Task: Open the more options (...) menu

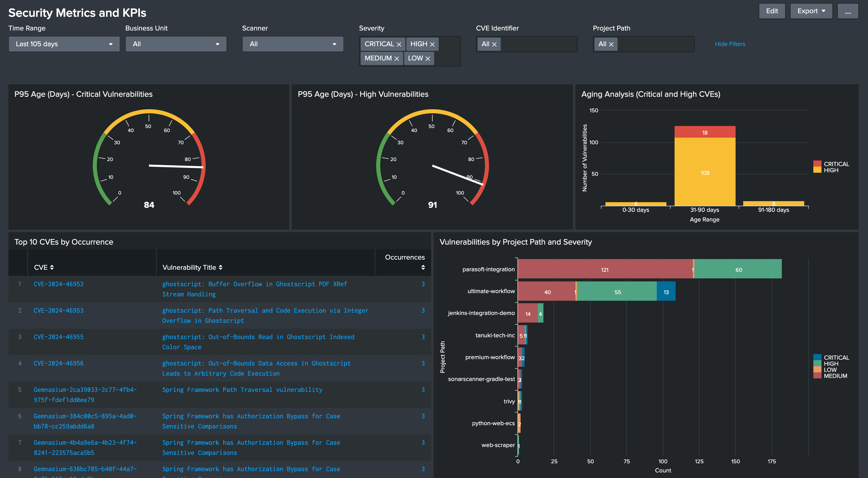Action: tap(848, 11)
